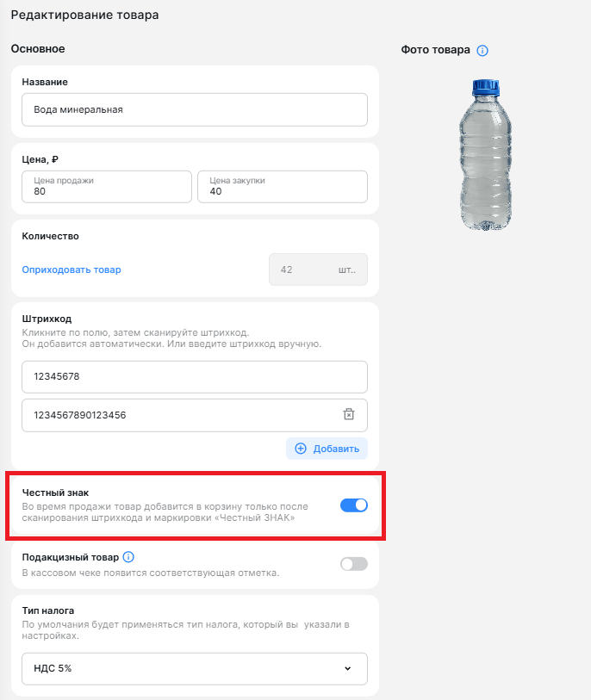Enable the Подакцизный товар toggle

pyautogui.click(x=354, y=564)
